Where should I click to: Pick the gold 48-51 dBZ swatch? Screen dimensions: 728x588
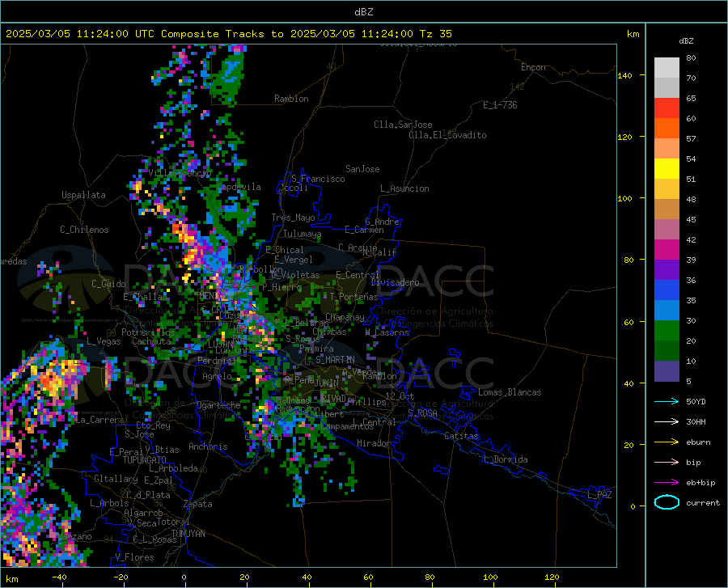click(667, 189)
